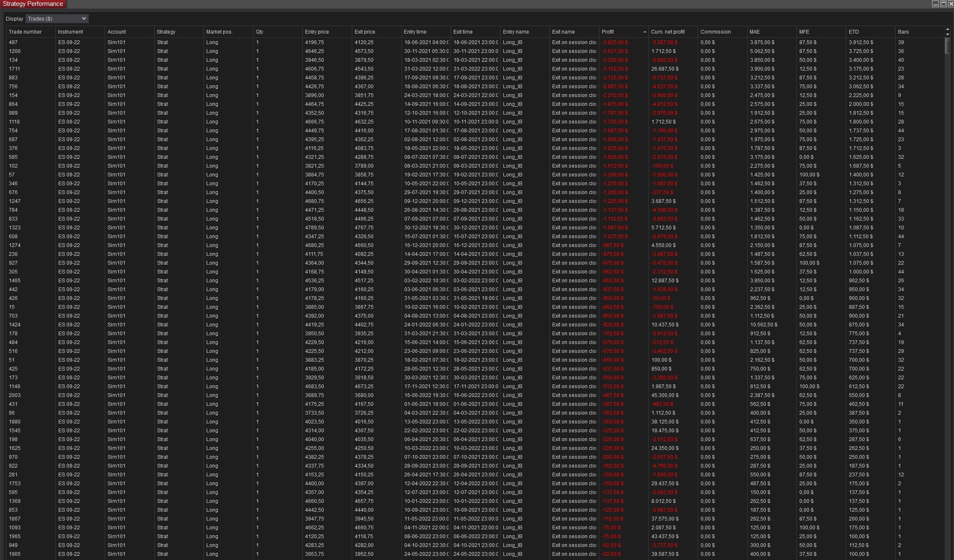Viewport: 954px width, 560px height.
Task: Click the Profit column sort arrow indicator
Action: [645, 32]
